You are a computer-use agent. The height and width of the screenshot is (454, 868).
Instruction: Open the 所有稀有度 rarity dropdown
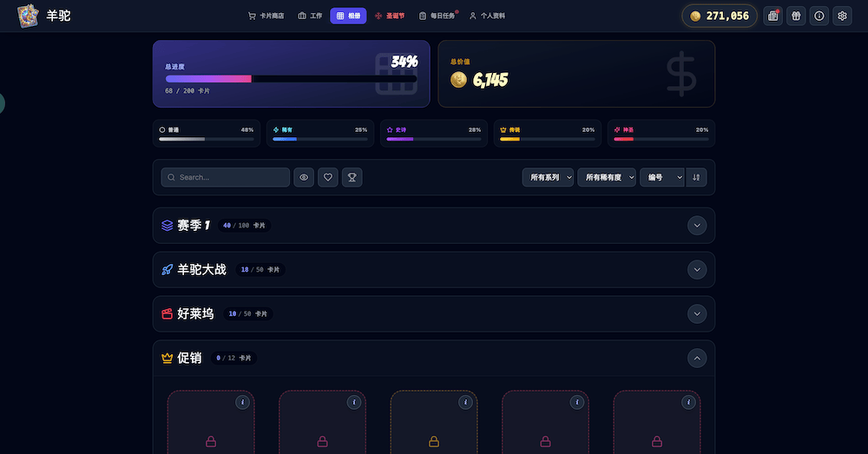pos(607,177)
